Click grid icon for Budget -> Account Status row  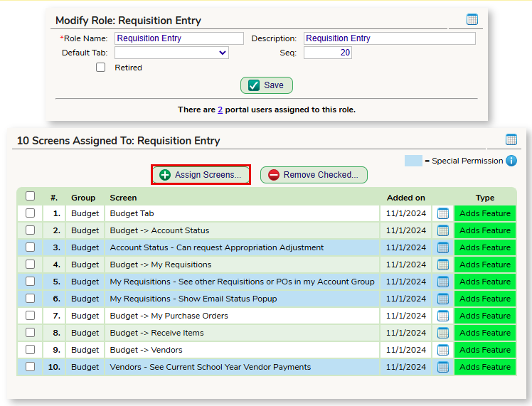click(x=443, y=230)
